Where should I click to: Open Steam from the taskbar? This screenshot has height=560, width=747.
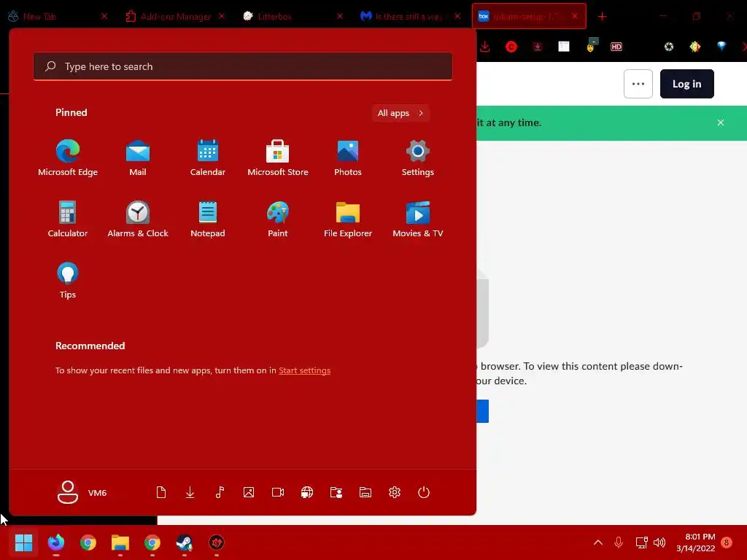[x=185, y=542]
